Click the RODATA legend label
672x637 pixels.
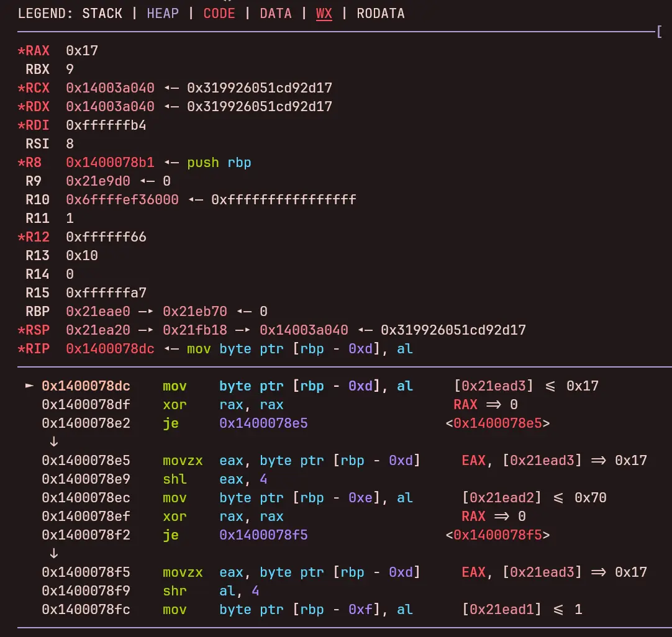[381, 14]
